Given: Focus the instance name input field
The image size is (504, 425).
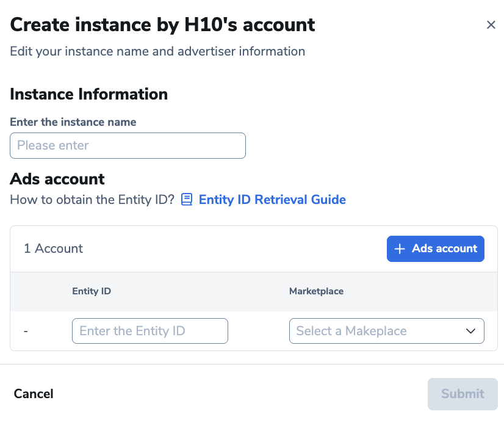Looking at the screenshot, I should tap(128, 146).
